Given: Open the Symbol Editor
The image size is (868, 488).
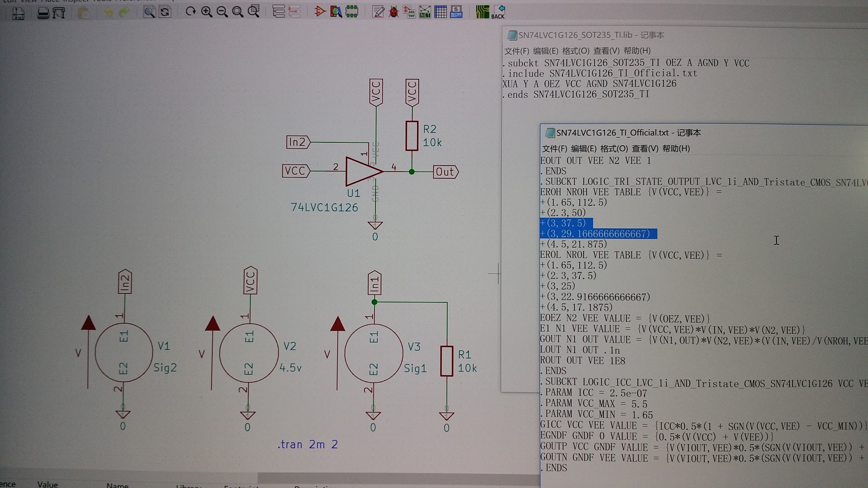Looking at the screenshot, I should (320, 11).
